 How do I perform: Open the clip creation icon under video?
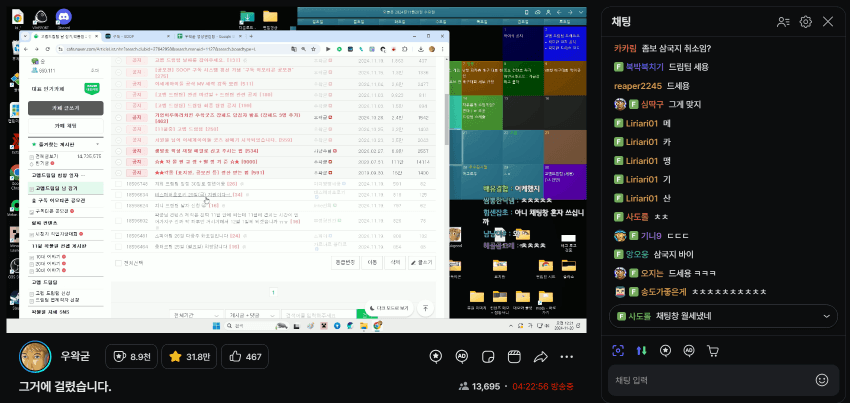515,357
